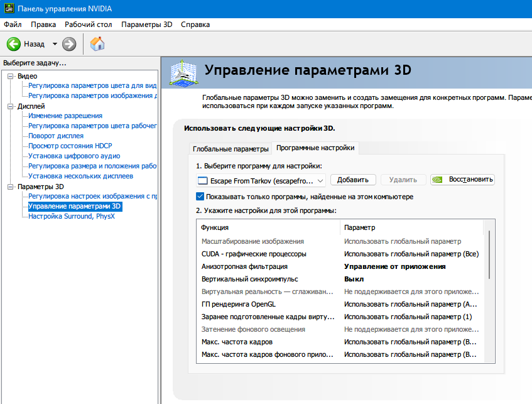The height and width of the screenshot is (404, 532).
Task: Select the Анизотропная фильтрация row
Action: coord(340,266)
